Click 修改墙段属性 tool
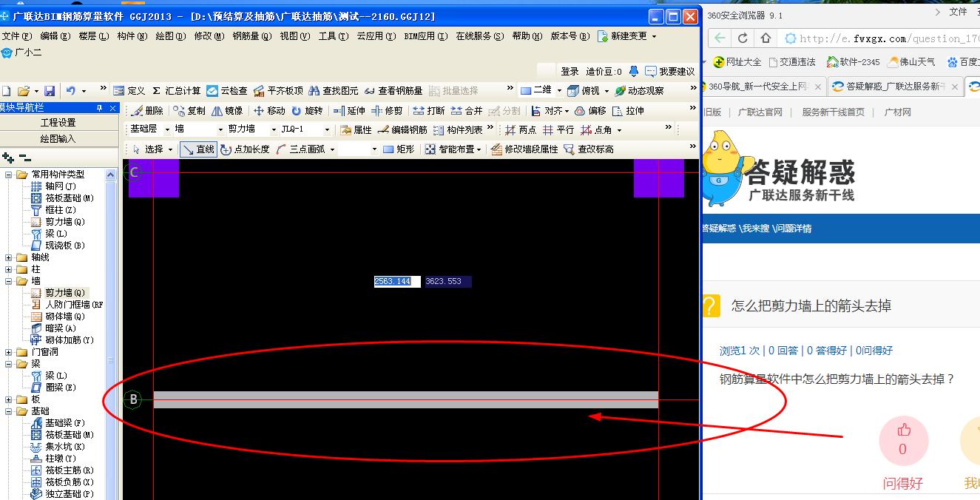Viewport: 980px width, 500px height. click(x=524, y=149)
